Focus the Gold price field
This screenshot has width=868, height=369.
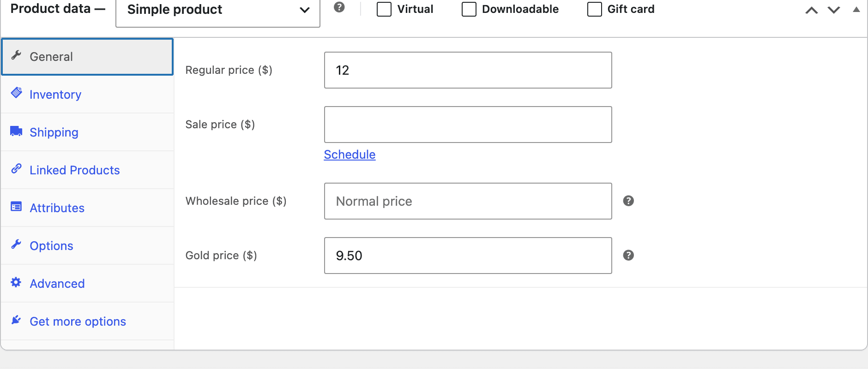pyautogui.click(x=468, y=256)
